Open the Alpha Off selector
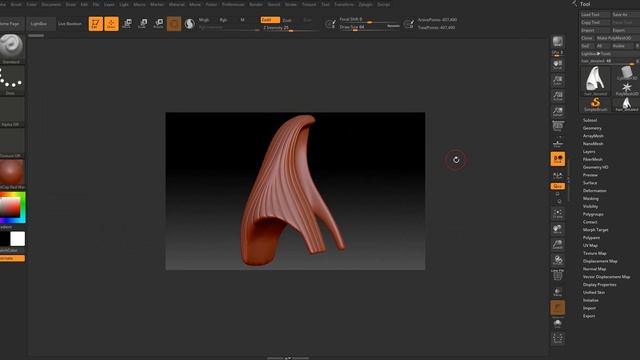This screenshot has height=360, width=640. coord(11,112)
